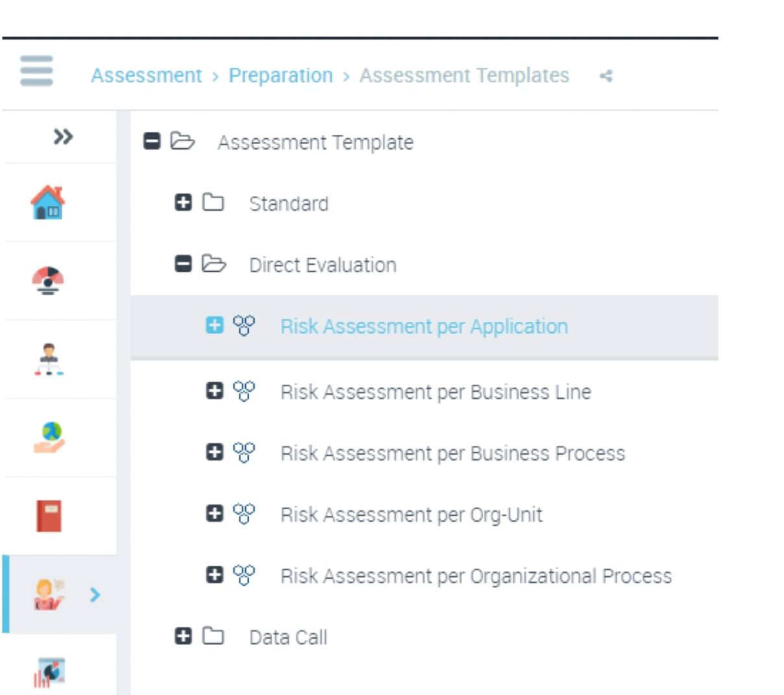The image size is (784, 695).
Task: Open the organization chart person sidebar icon
Action: coord(49,359)
